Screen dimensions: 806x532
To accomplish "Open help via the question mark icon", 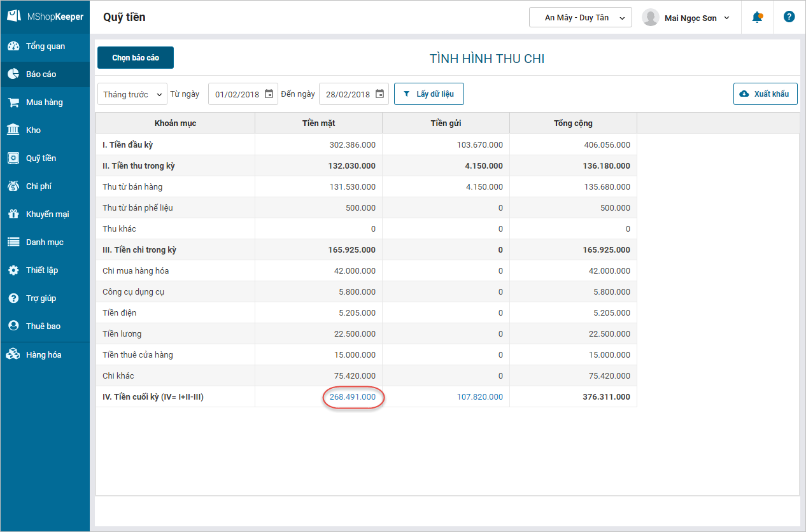I will [x=789, y=17].
